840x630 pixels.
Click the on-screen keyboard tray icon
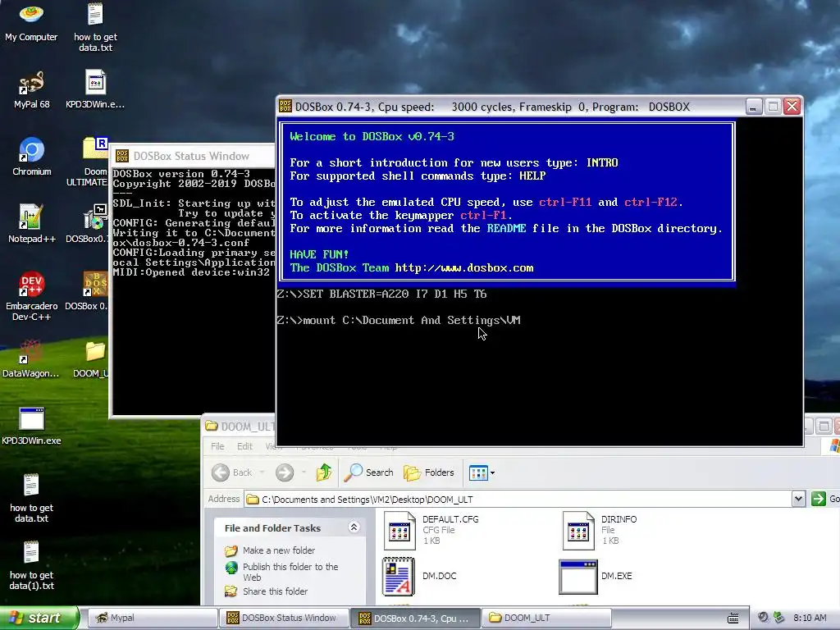733,619
